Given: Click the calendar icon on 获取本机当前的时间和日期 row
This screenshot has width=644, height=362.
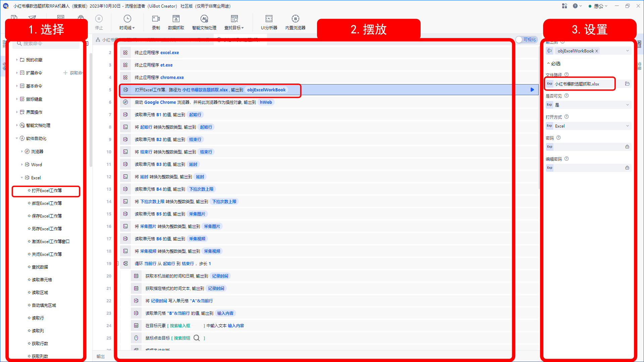Looking at the screenshot, I should [x=136, y=276].
